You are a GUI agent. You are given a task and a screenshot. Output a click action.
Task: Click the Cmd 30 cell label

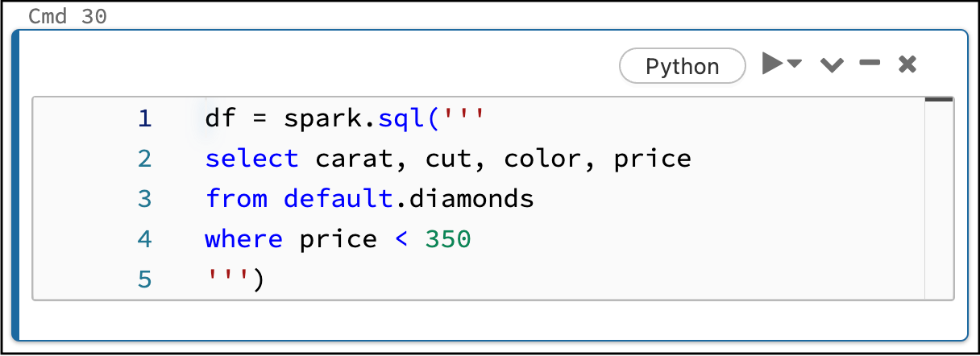point(68,17)
